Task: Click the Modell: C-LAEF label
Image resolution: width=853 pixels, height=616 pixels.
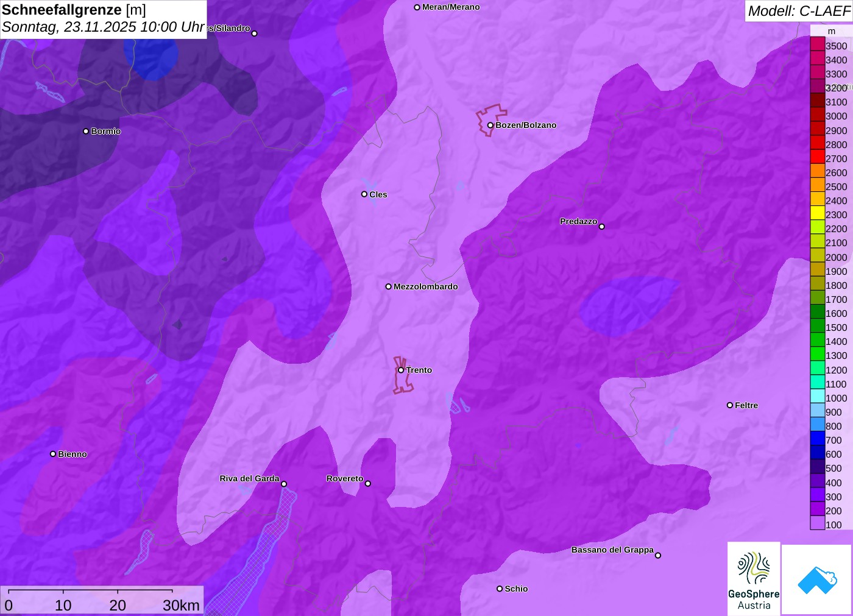Action: click(x=799, y=11)
